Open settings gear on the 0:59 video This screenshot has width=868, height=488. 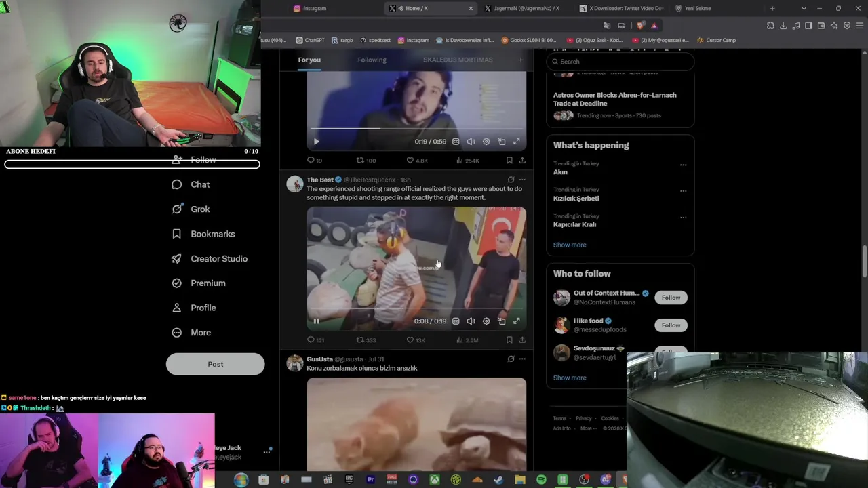click(x=486, y=142)
